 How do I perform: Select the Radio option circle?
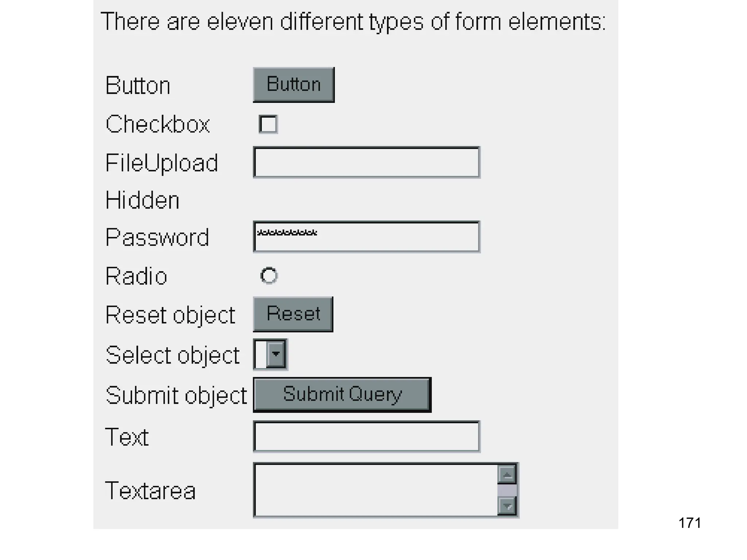click(269, 276)
